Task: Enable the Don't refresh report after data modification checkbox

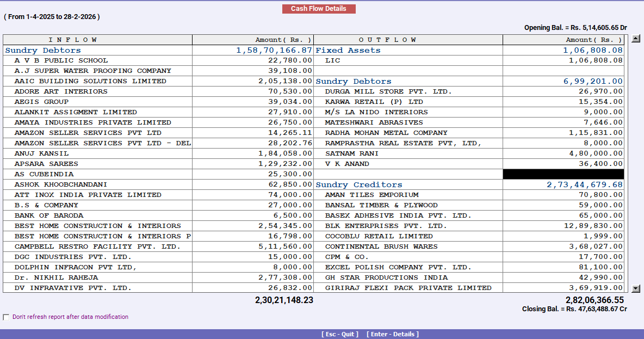Action: pos(6,317)
